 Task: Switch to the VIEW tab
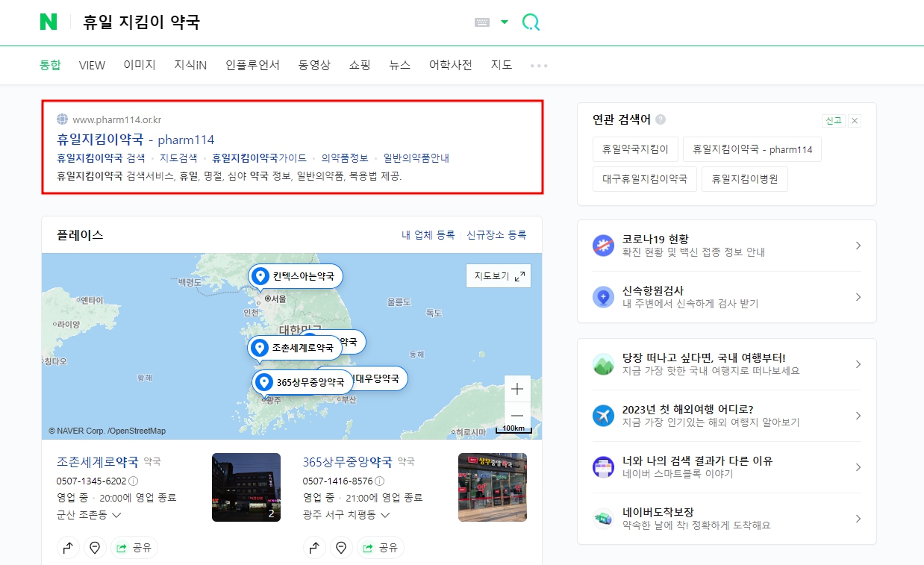click(x=92, y=65)
